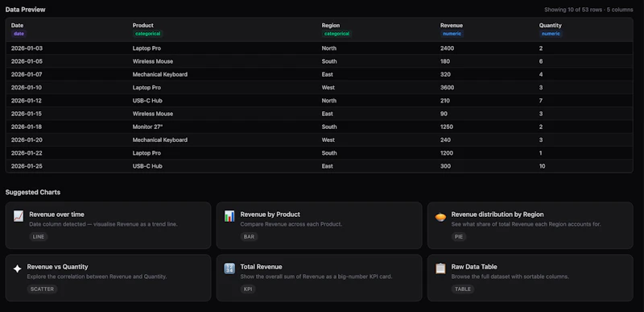This screenshot has width=644, height=312.
Task: Click the Showing 10 of 53 rows text
Action: click(588, 10)
